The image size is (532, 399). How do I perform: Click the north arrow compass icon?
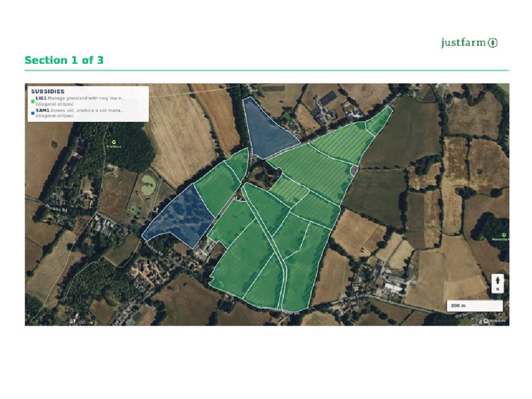tap(497, 283)
